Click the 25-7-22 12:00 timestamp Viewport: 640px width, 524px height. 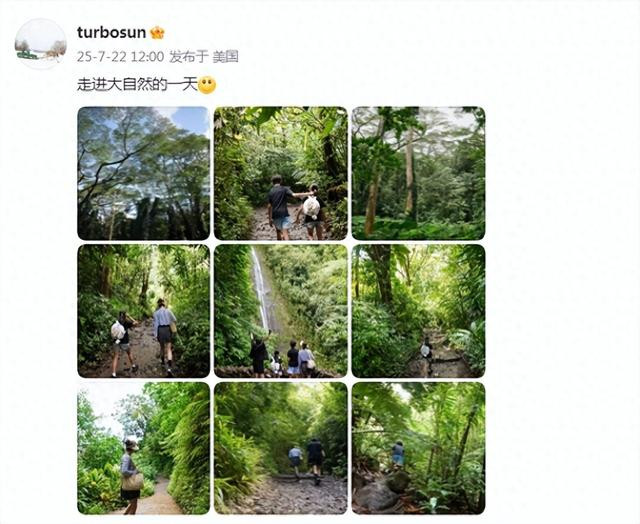pos(120,57)
